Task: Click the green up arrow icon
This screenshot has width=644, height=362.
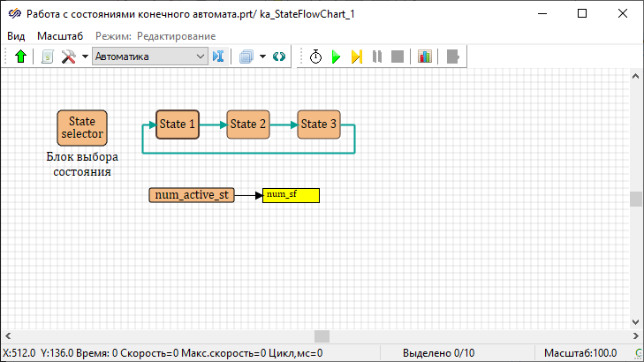Action: (21, 57)
